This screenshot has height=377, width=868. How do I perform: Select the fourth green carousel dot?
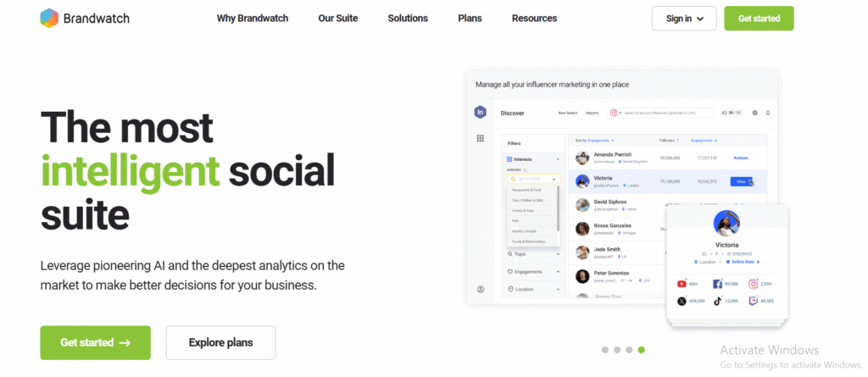pyautogui.click(x=641, y=349)
